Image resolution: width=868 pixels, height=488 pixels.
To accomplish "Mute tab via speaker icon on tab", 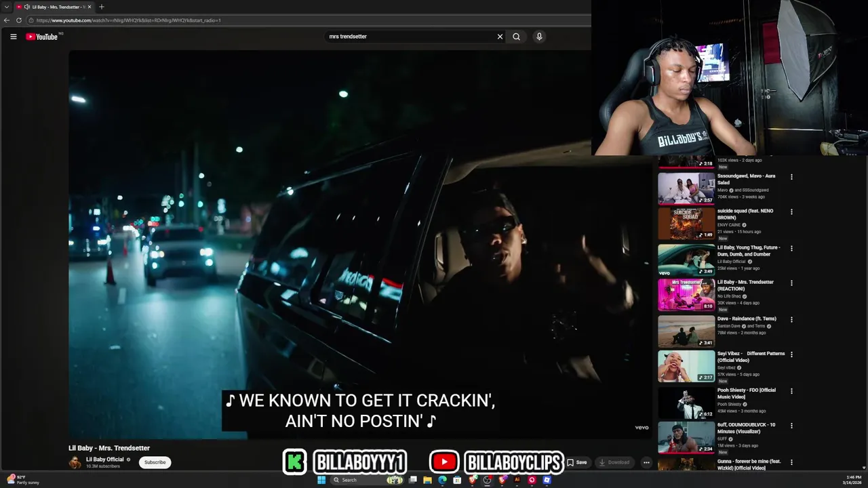I will coord(26,7).
